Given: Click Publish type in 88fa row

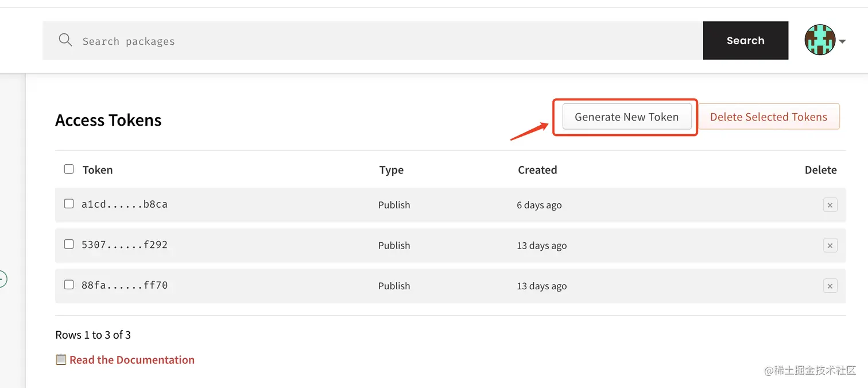Looking at the screenshot, I should pyautogui.click(x=394, y=286).
